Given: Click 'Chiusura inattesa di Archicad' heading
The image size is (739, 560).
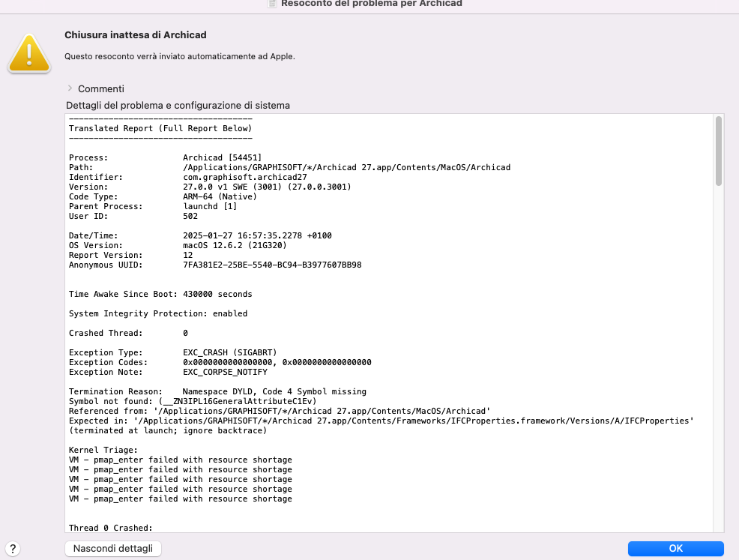Looking at the screenshot, I should 135,35.
